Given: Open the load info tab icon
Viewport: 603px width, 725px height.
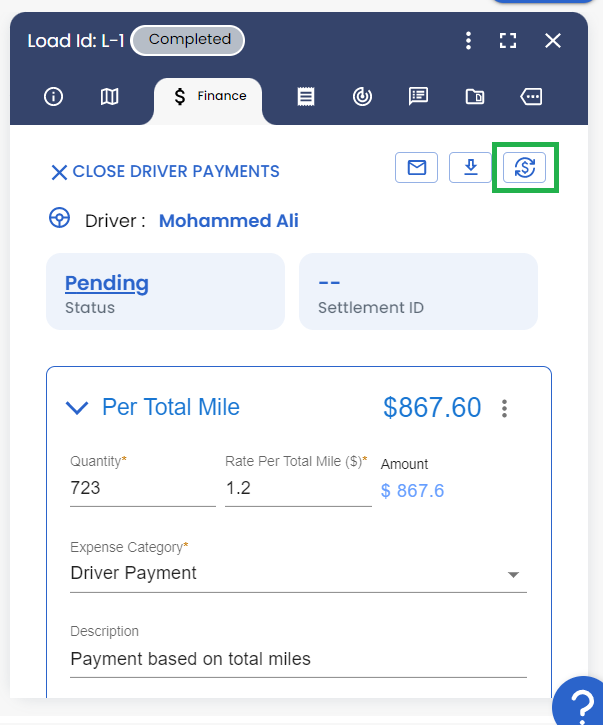Looking at the screenshot, I should point(53,97).
